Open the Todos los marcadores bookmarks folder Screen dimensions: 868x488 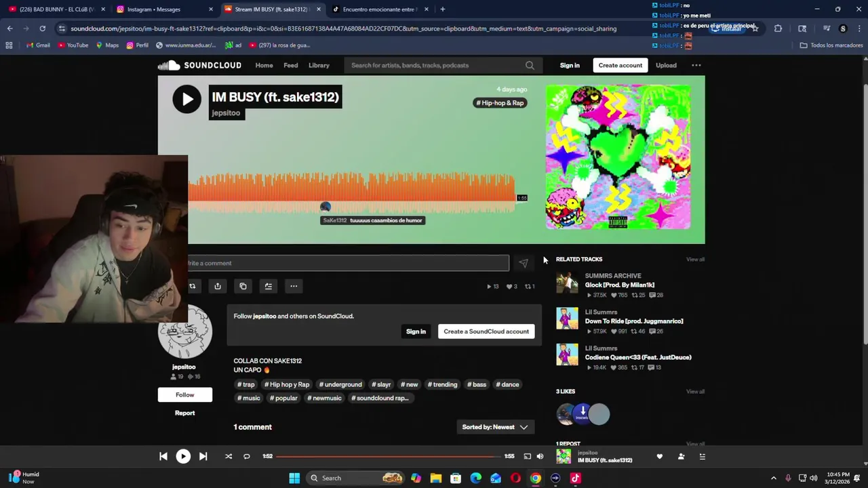pos(831,45)
